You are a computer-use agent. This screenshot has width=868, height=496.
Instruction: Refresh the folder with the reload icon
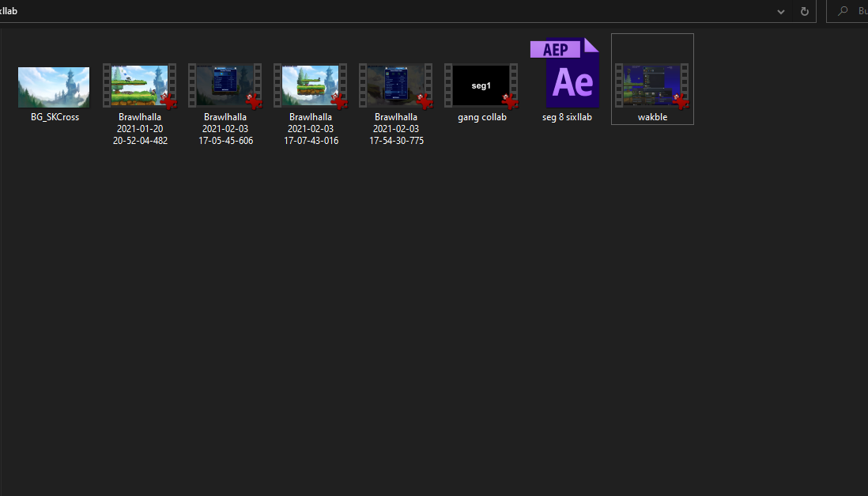(804, 12)
